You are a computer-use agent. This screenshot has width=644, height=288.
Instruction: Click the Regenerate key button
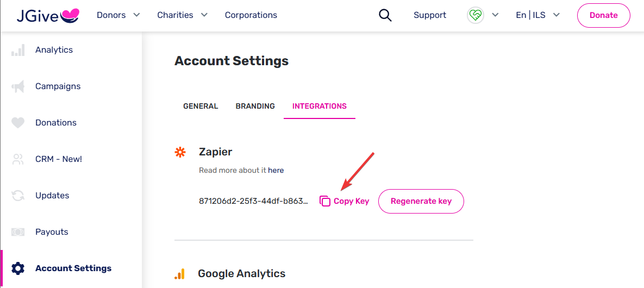(421, 201)
